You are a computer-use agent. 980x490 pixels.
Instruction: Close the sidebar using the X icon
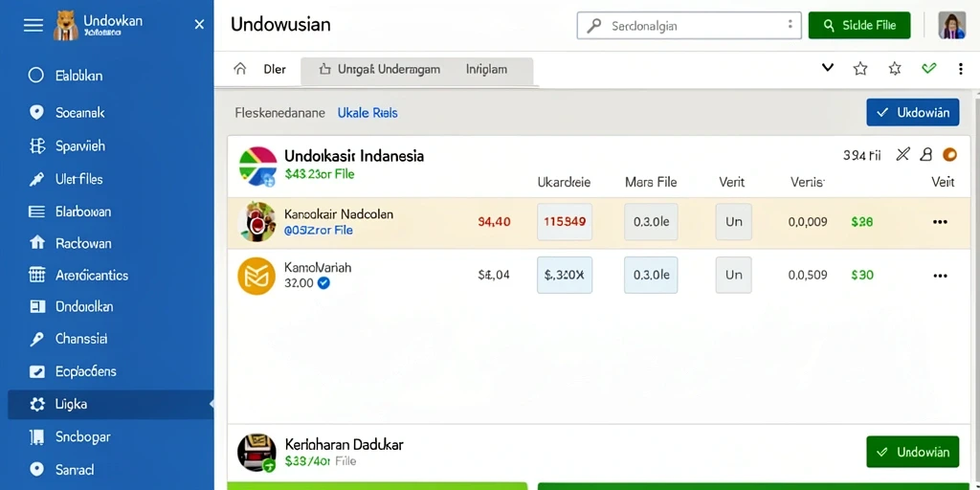[199, 24]
